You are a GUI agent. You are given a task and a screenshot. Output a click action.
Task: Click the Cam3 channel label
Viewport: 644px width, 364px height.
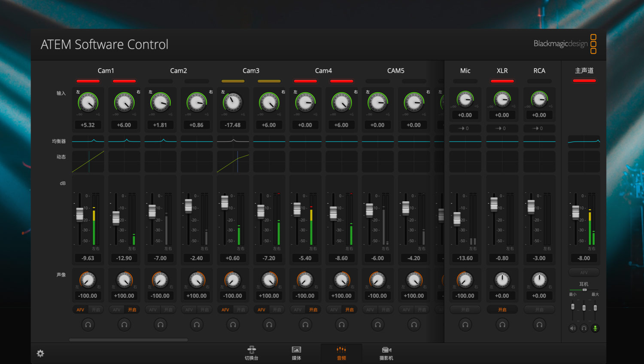tap(251, 70)
